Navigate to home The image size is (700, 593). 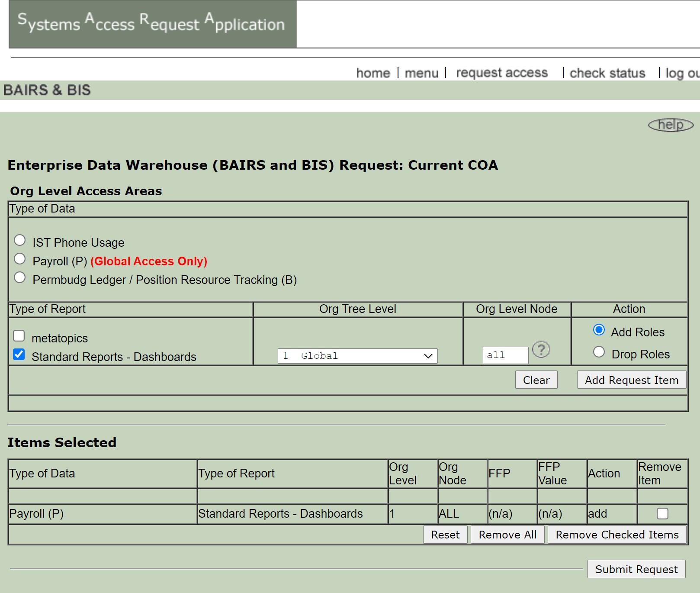(x=373, y=73)
